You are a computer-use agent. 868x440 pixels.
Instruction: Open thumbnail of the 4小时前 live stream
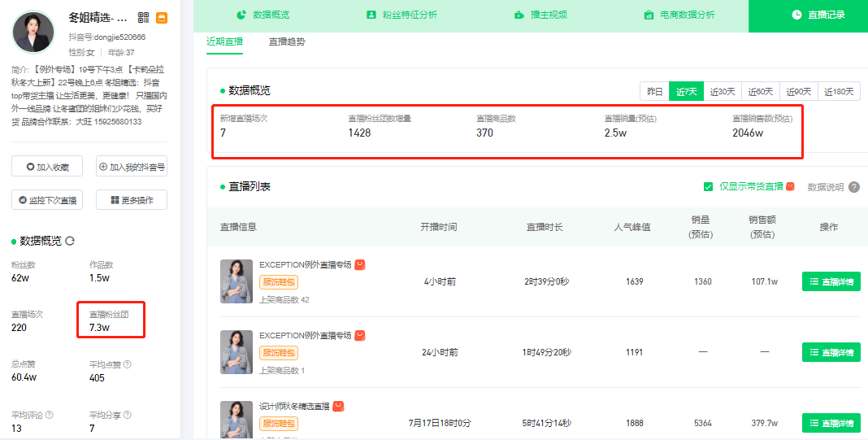click(237, 281)
